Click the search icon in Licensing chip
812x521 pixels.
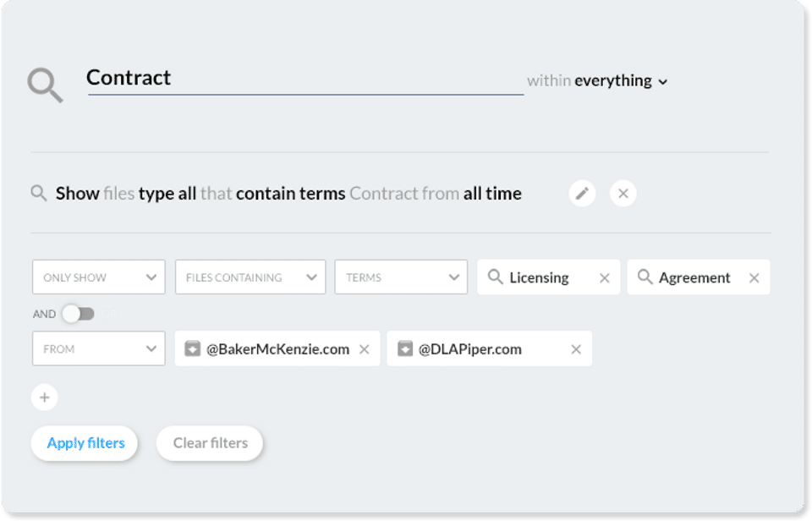click(x=496, y=277)
